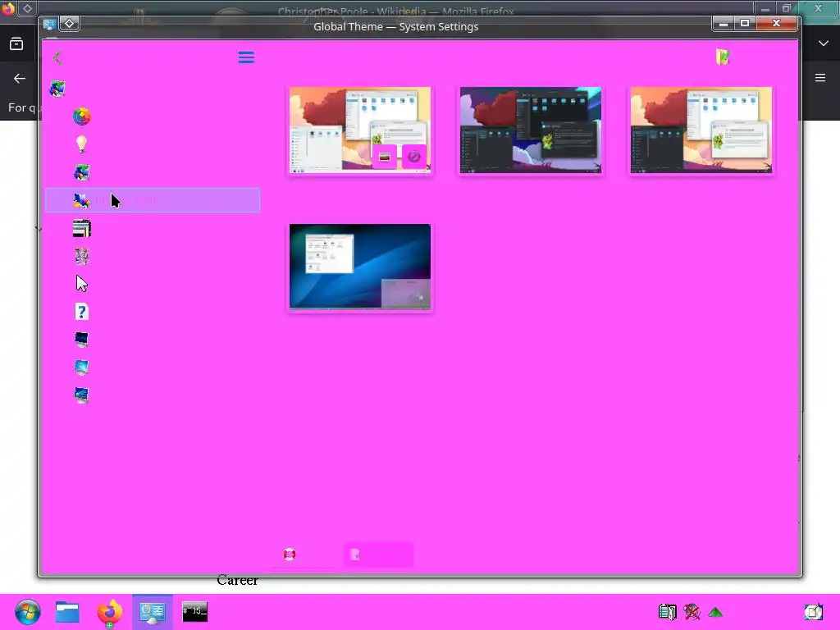Click the System Settings taskbar entry
The width and height of the screenshot is (840, 630).
click(153, 612)
